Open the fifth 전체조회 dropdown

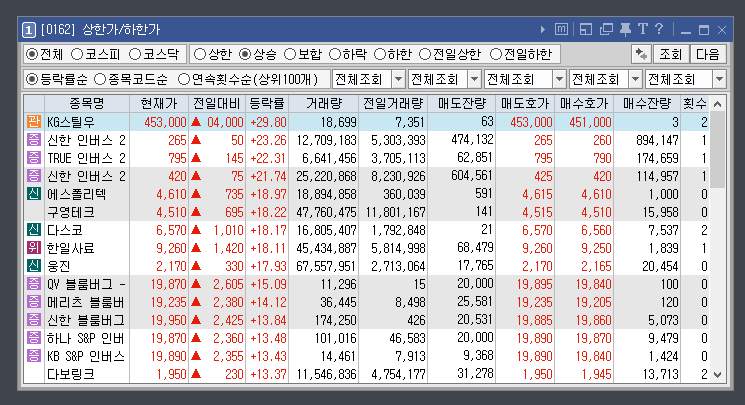pyautogui.click(x=719, y=79)
